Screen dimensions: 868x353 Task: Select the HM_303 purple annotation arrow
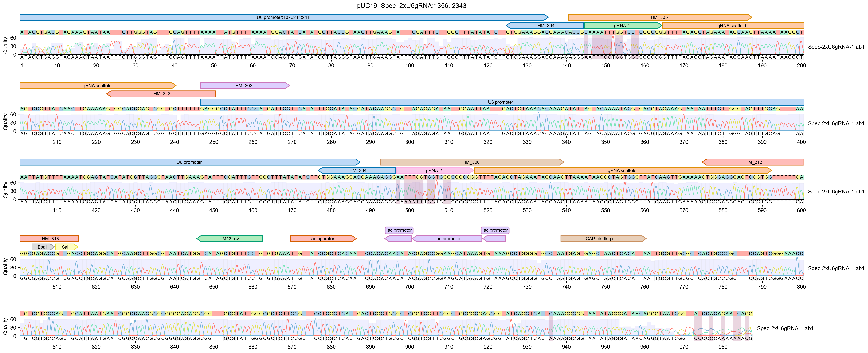pos(244,85)
